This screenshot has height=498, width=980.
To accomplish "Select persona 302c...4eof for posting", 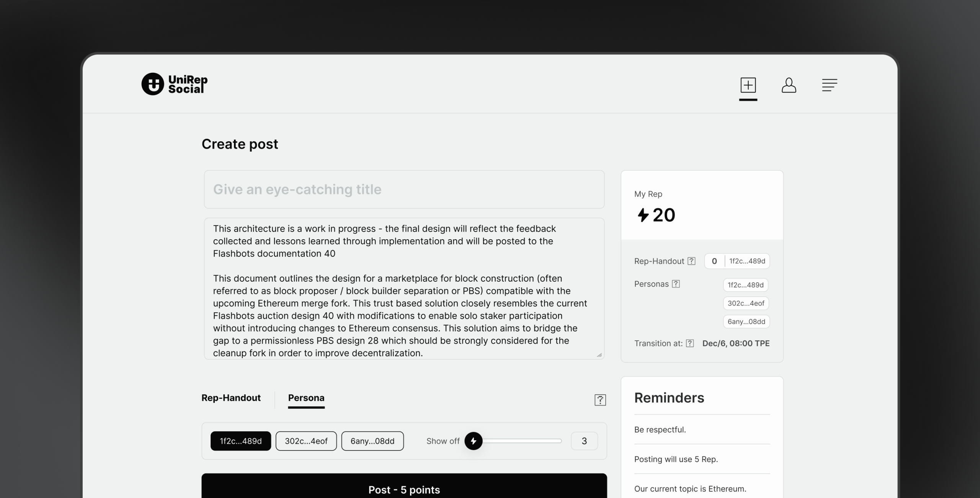I will coord(306,441).
